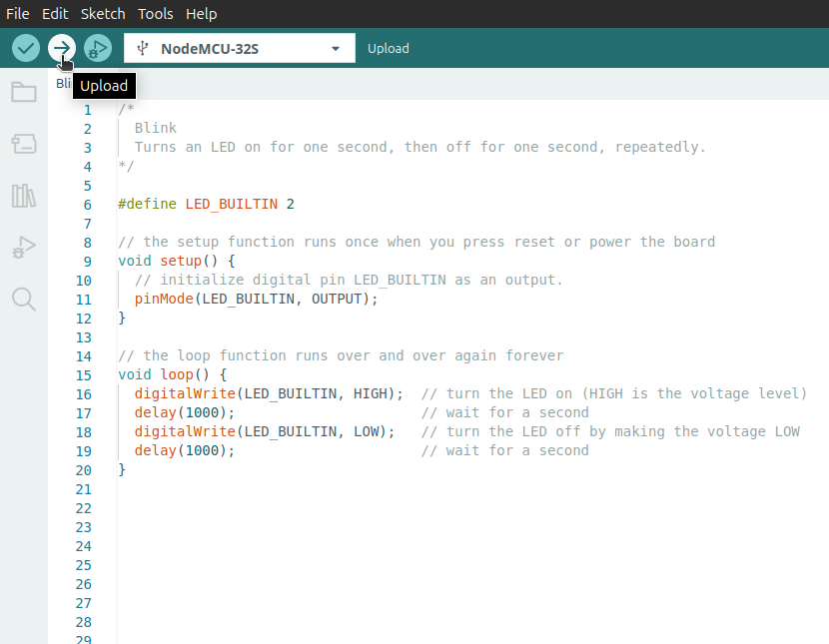
Task: Switch to the Blink sketch tab
Action: point(63,84)
